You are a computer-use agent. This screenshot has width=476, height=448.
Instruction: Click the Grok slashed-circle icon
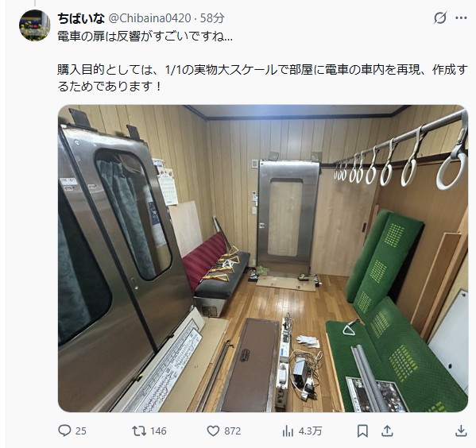(440, 18)
